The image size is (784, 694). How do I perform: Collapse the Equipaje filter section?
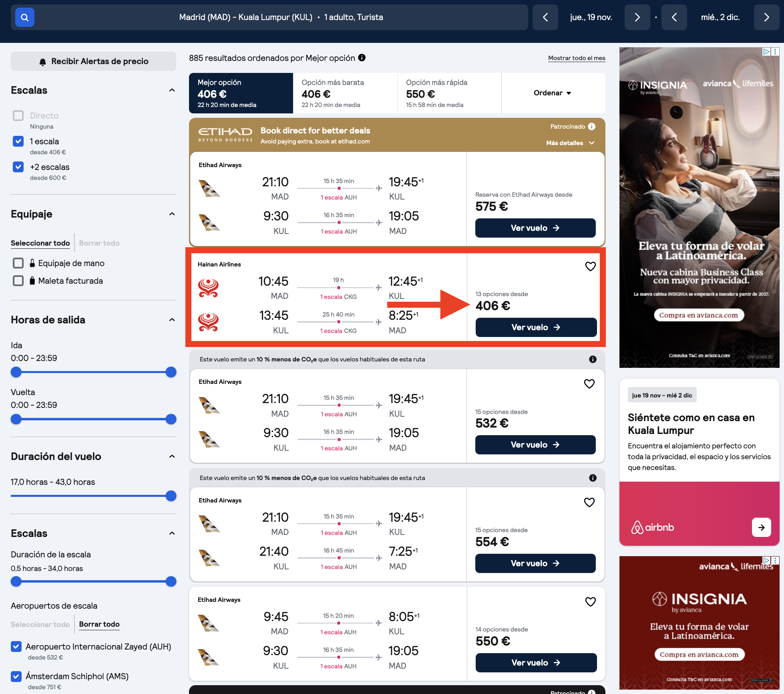pyautogui.click(x=172, y=214)
